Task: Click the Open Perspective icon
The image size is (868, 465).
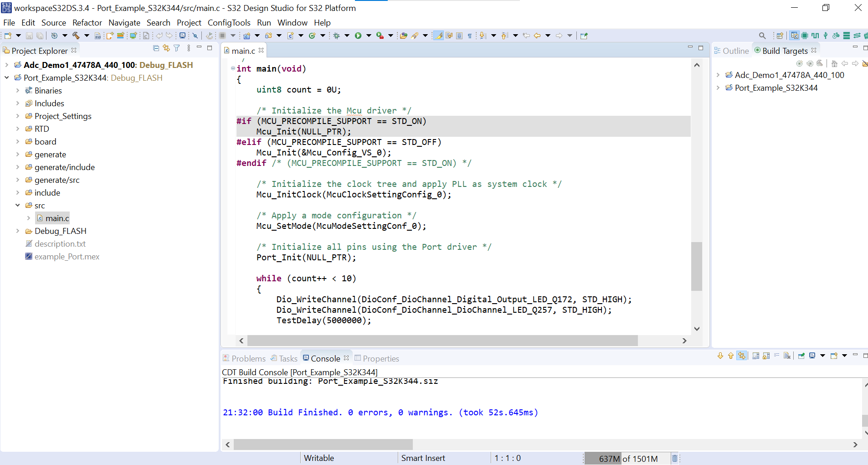Action: (x=780, y=36)
